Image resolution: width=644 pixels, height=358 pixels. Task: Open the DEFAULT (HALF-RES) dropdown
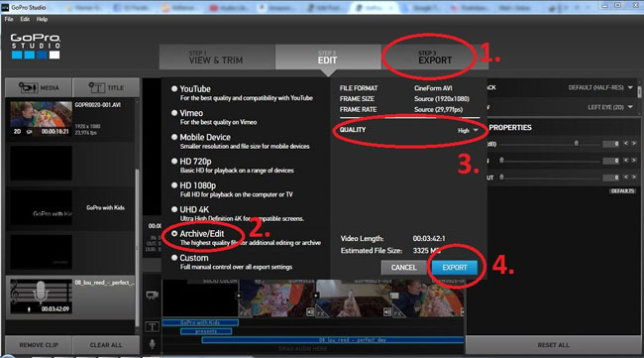click(600, 87)
